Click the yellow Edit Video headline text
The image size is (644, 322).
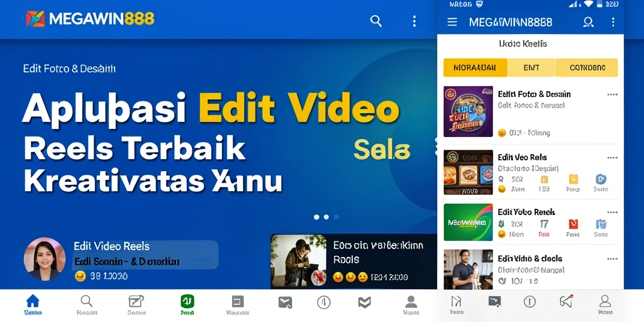pyautogui.click(x=299, y=108)
